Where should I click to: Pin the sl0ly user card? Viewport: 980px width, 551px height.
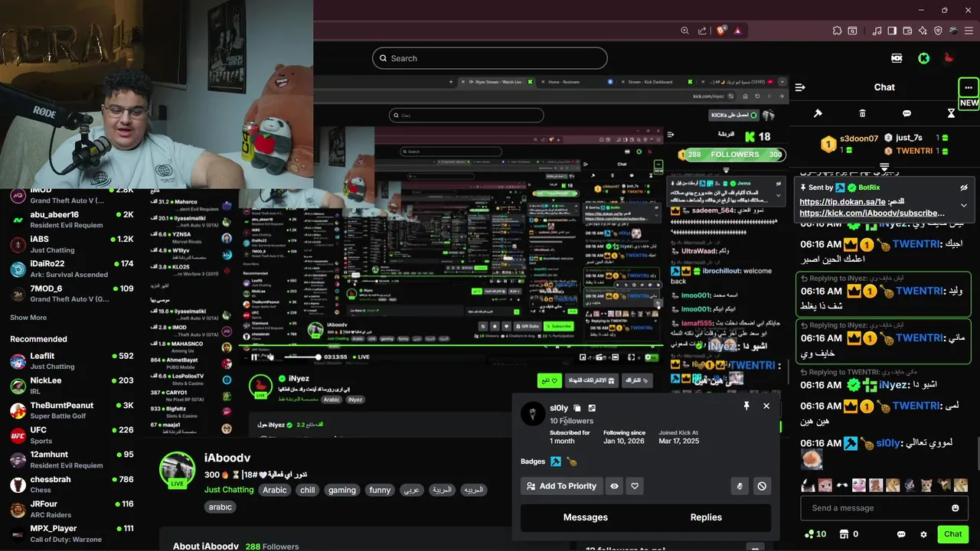746,406
